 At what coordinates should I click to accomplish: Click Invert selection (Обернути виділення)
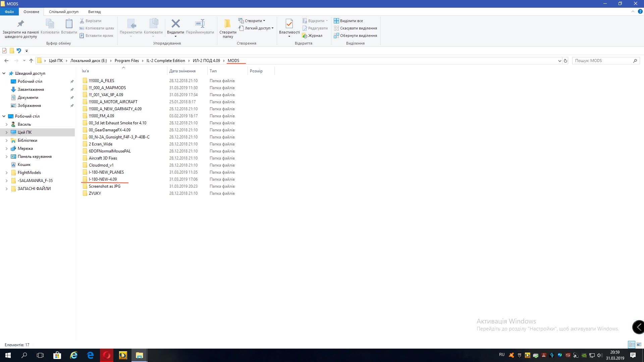[358, 36]
